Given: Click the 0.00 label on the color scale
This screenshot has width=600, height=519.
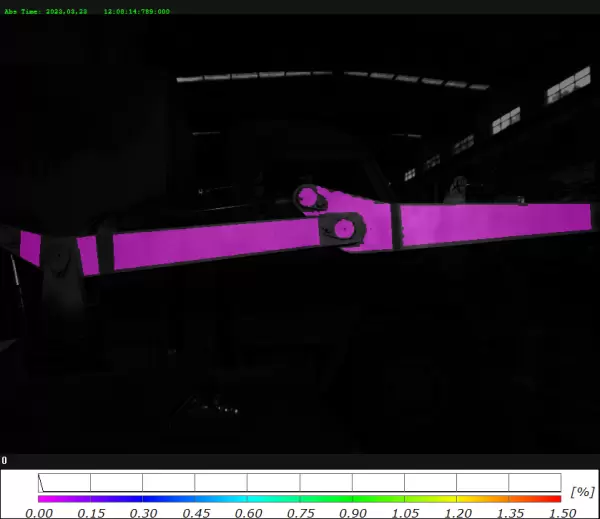Looking at the screenshot, I should coord(39,512).
